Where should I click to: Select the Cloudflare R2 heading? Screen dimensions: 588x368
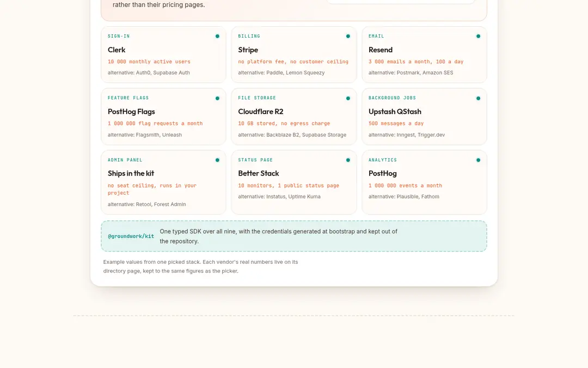coord(261,112)
